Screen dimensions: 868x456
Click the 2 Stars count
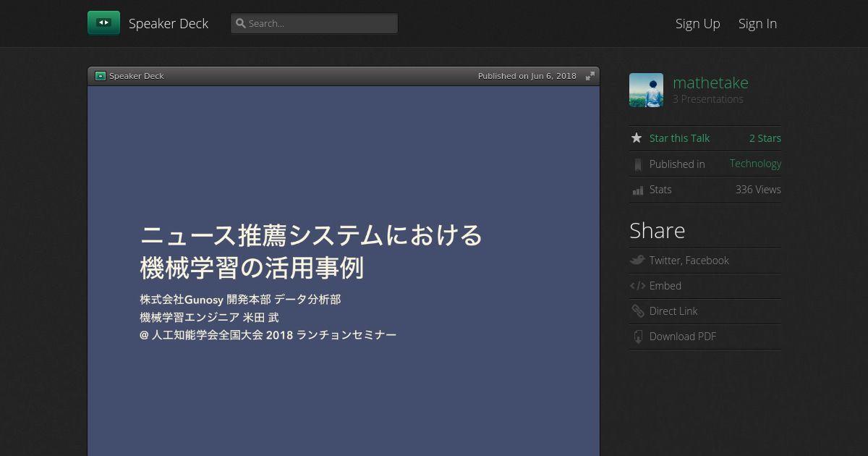pyautogui.click(x=765, y=138)
